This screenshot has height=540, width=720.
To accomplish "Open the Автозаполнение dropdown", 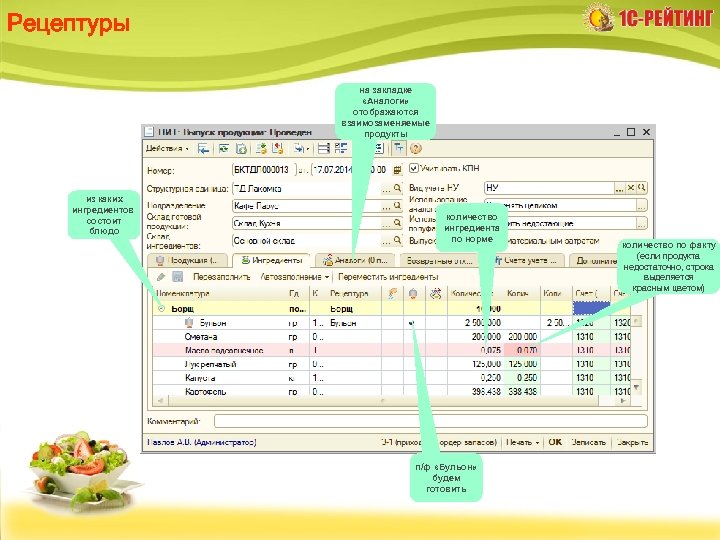I will point(295,277).
